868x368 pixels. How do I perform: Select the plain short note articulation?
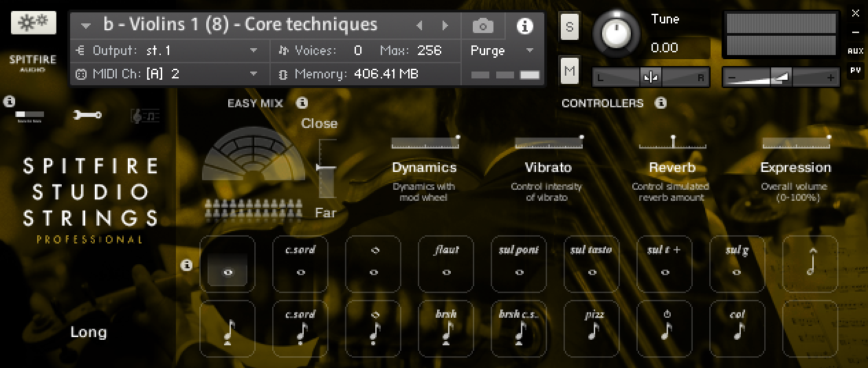click(x=227, y=329)
